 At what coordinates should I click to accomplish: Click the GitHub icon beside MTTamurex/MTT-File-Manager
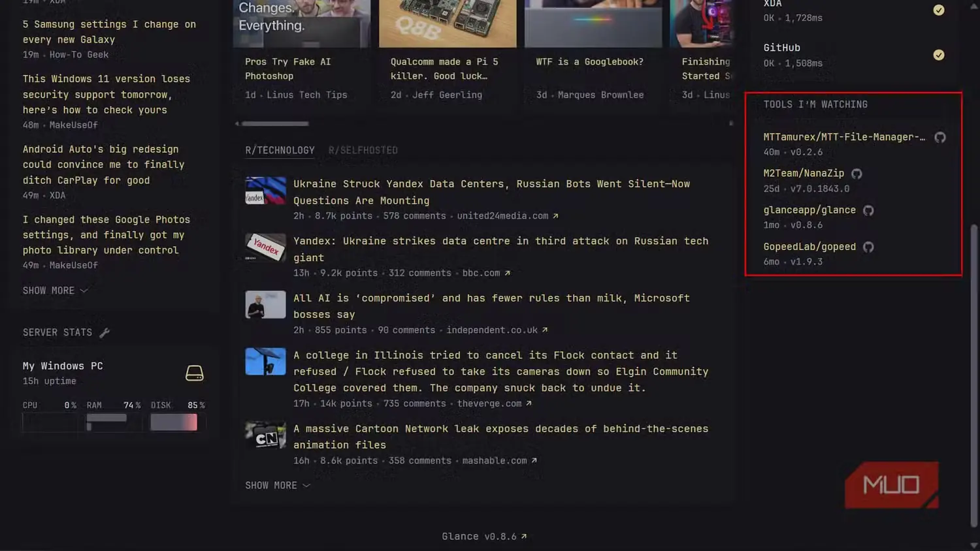[939, 137]
